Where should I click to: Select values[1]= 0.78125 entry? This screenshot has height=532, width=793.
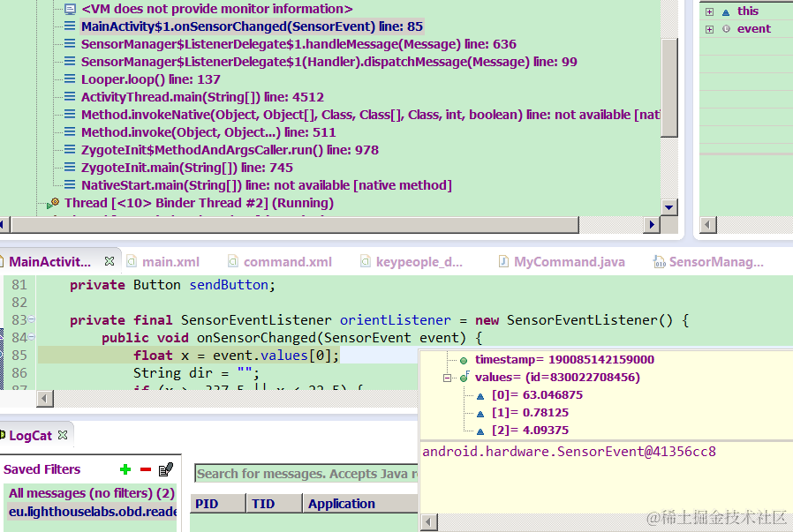pos(530,413)
